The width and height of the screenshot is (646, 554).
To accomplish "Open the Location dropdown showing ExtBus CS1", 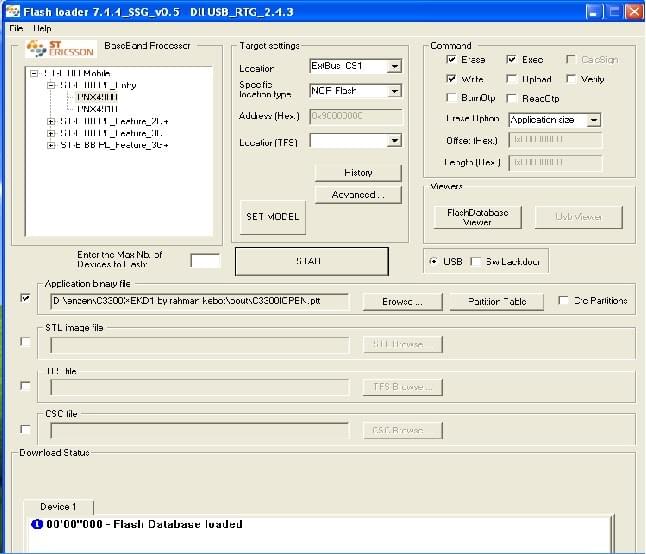I will pyautogui.click(x=394, y=66).
